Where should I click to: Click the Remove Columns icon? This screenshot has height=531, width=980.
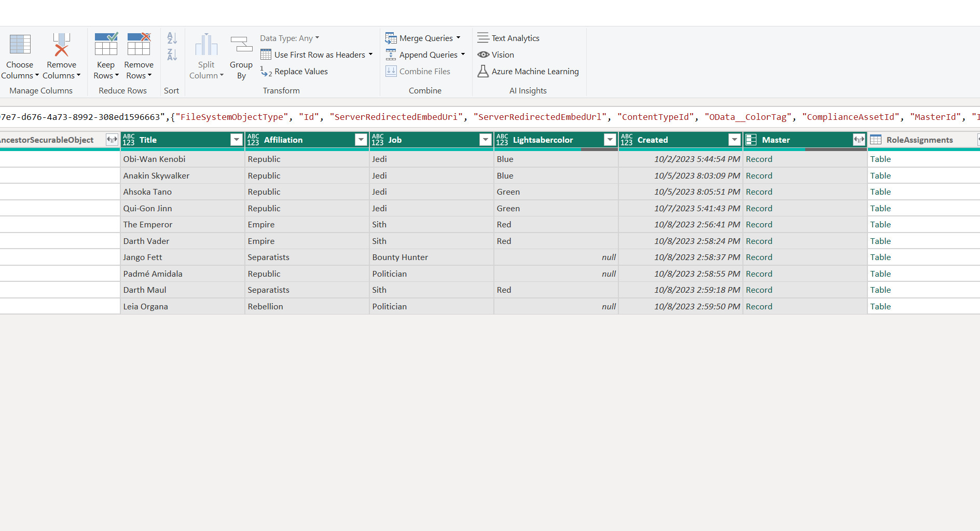61,45
